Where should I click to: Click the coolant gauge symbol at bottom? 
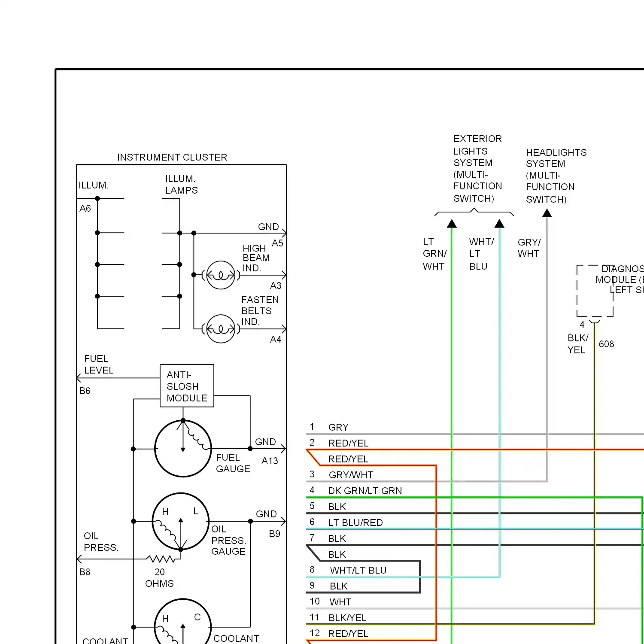pyautogui.click(x=183, y=621)
